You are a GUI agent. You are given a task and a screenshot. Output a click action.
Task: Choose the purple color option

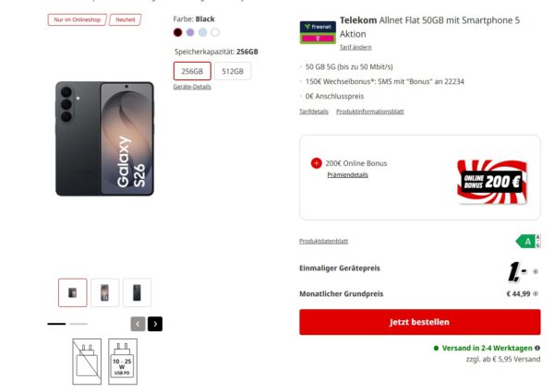pyautogui.click(x=190, y=32)
